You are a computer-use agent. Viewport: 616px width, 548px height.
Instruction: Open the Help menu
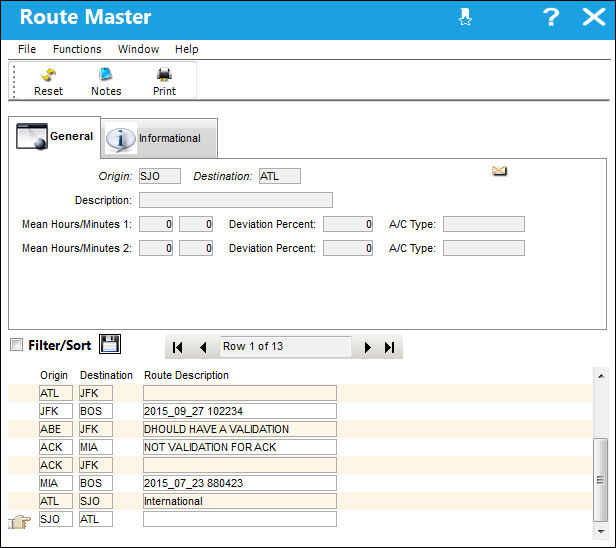[x=187, y=49]
